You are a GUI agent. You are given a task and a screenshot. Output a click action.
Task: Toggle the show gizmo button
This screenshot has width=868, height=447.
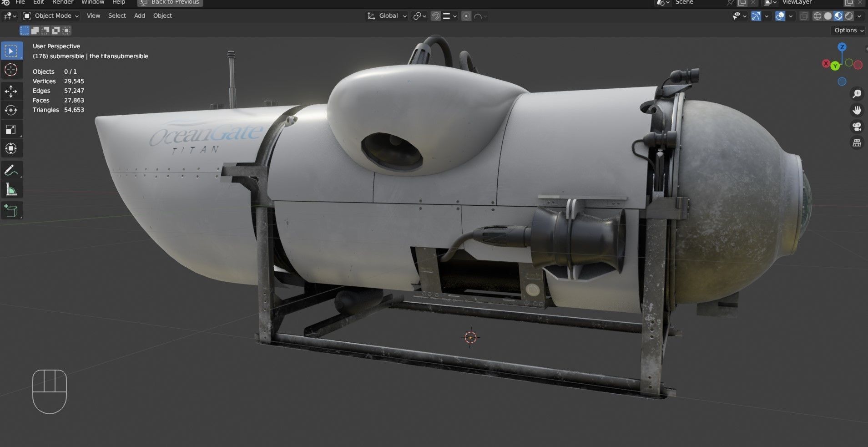756,16
